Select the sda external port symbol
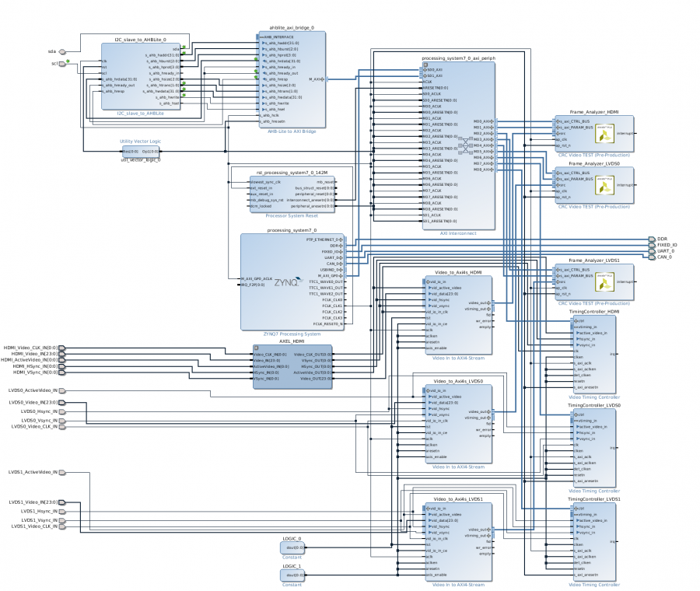700x591 pixels. point(64,52)
